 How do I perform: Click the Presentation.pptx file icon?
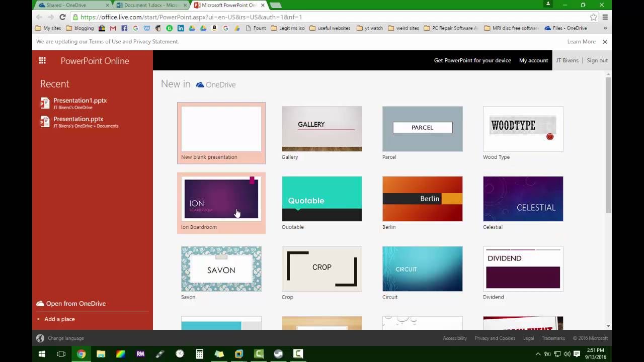point(45,122)
